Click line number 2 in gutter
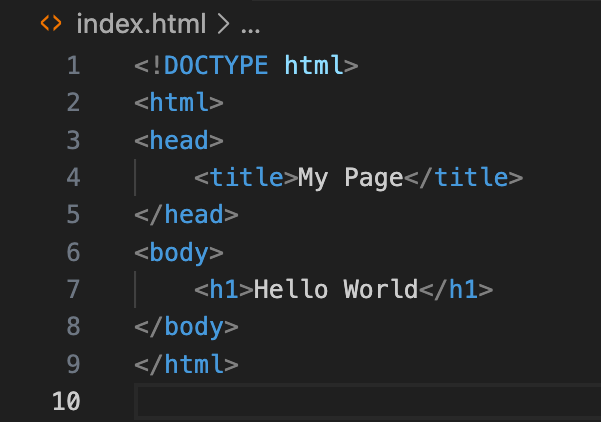The width and height of the screenshot is (601, 422). (73, 102)
